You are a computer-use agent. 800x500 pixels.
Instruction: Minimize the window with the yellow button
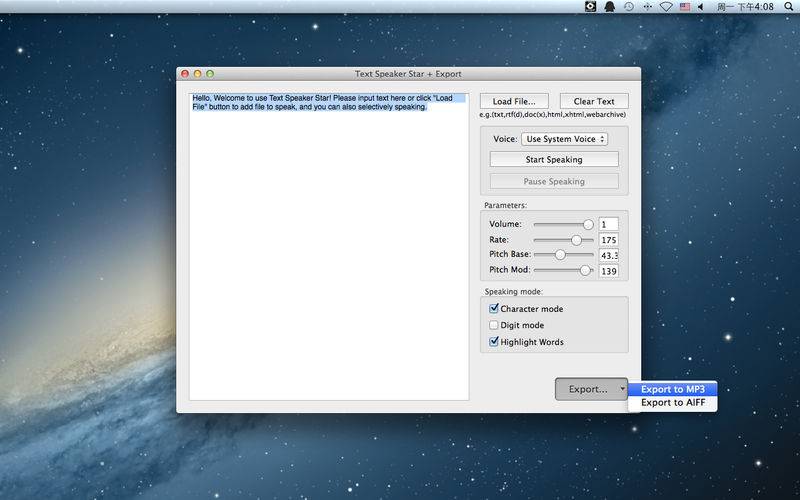(197, 74)
